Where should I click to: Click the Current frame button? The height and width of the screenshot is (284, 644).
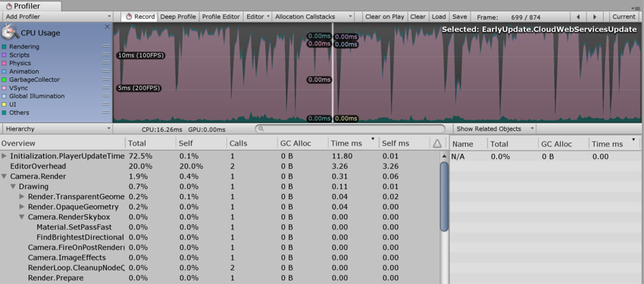(x=624, y=17)
